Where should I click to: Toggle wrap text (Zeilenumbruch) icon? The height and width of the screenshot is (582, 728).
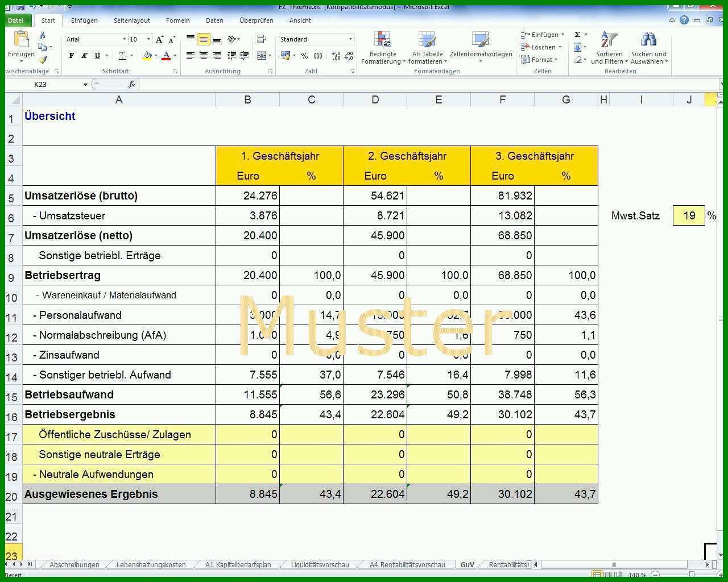(262, 39)
